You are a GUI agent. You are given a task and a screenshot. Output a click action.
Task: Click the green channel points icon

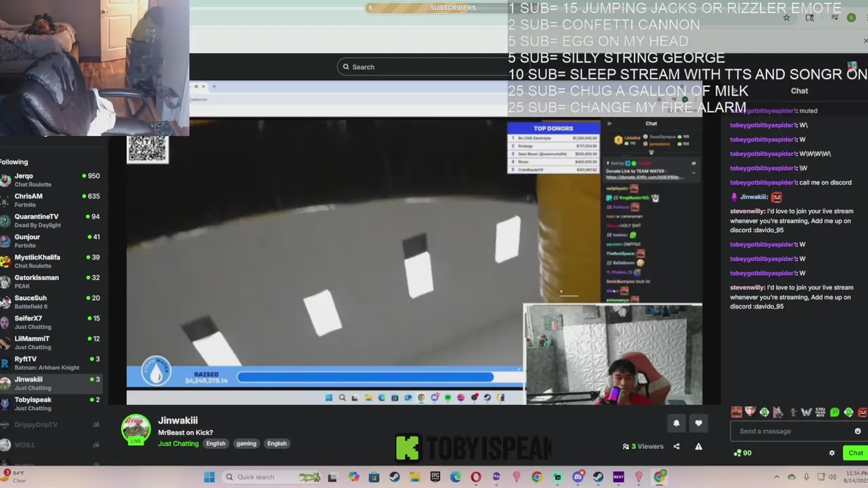point(737,453)
